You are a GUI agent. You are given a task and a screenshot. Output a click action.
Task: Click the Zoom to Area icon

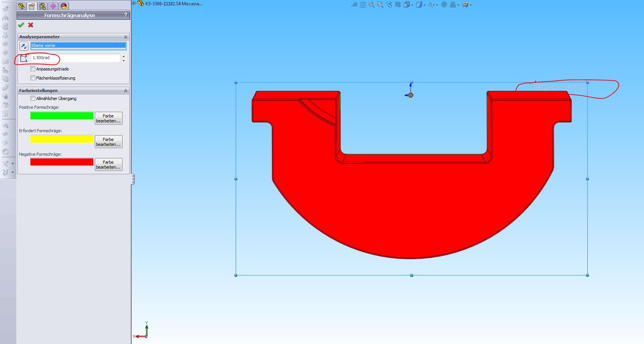tap(380, 5)
